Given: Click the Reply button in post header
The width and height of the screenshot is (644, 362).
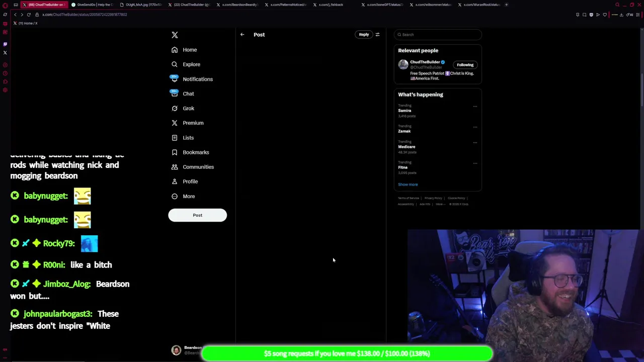Looking at the screenshot, I should click(x=364, y=35).
